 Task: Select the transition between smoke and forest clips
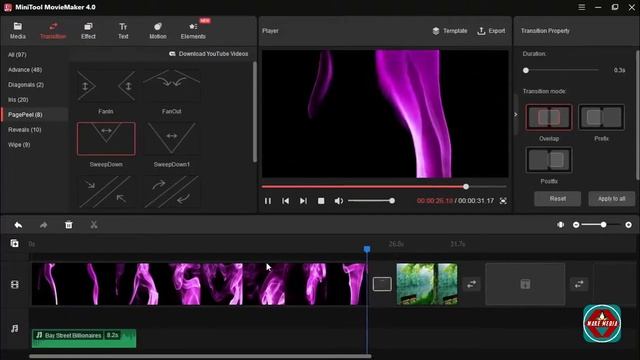pyautogui.click(x=382, y=284)
